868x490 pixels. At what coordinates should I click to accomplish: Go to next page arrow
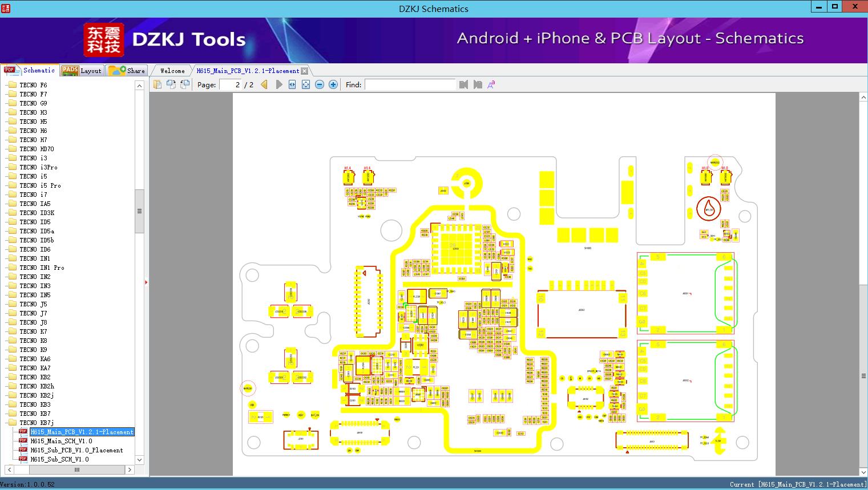tap(278, 84)
